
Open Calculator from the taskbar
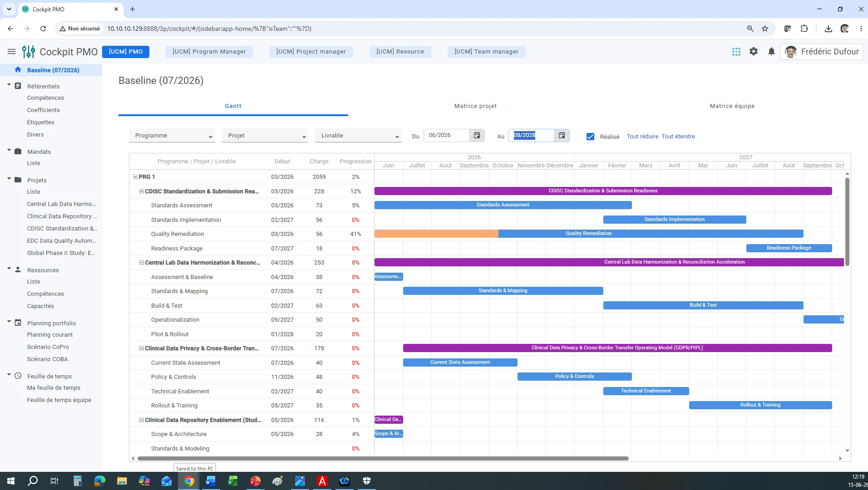point(77,481)
